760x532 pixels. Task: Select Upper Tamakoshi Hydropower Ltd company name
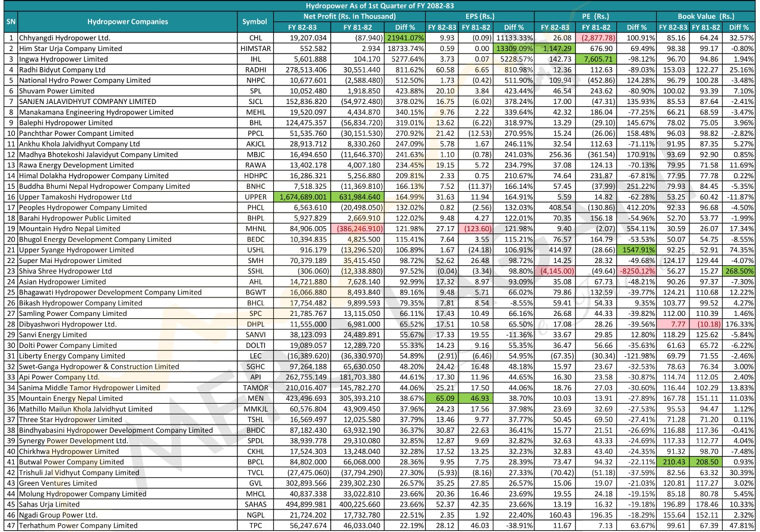point(75,197)
